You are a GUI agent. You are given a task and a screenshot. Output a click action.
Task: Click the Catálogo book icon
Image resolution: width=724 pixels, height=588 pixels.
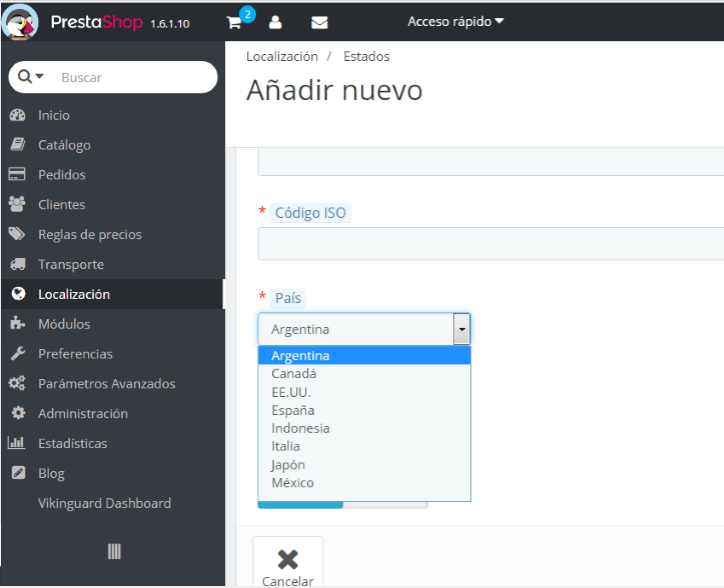pos(18,145)
